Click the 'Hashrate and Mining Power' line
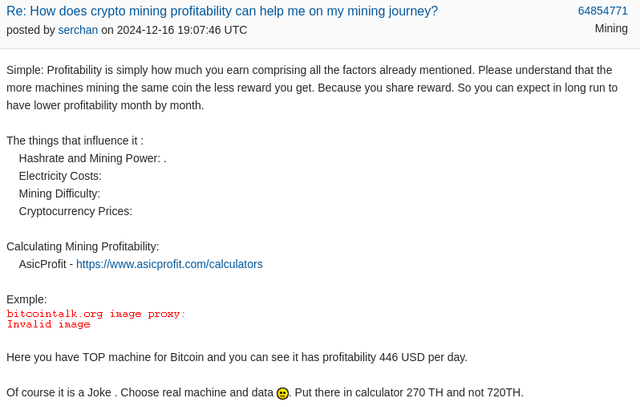Image resolution: width=640 pixels, height=407 pixels. click(x=93, y=158)
